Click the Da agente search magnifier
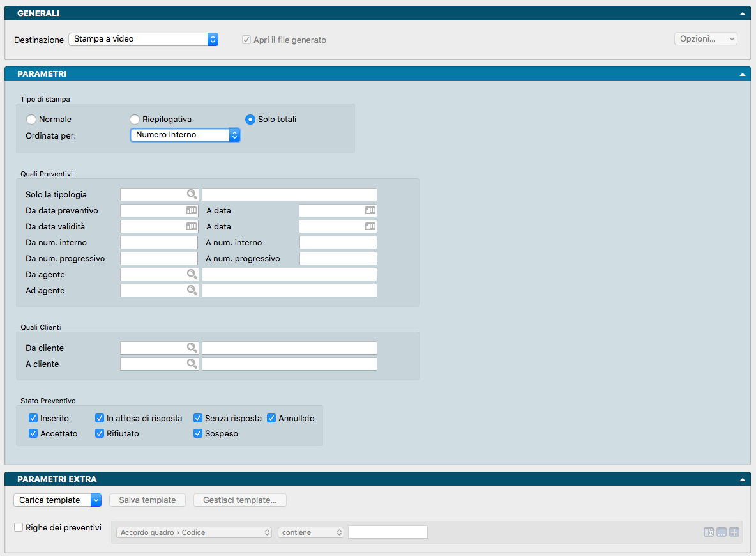 (192, 275)
